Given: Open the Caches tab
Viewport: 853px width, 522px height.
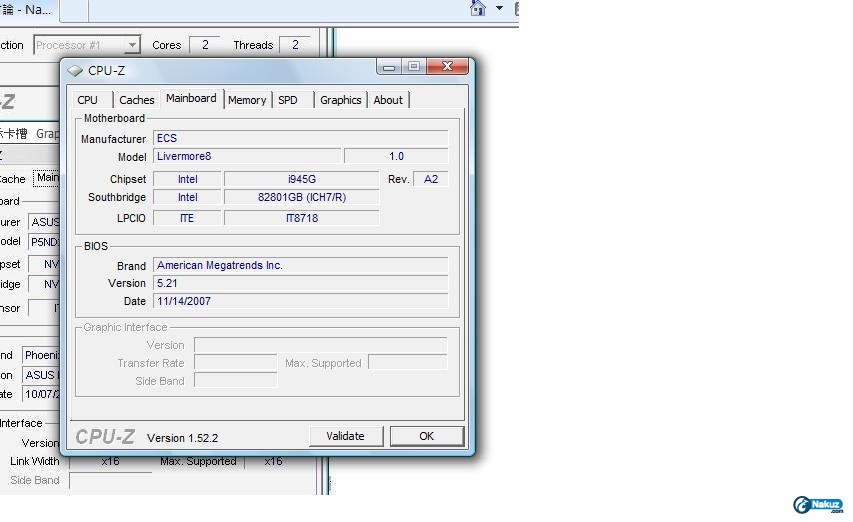Looking at the screenshot, I should 137,100.
